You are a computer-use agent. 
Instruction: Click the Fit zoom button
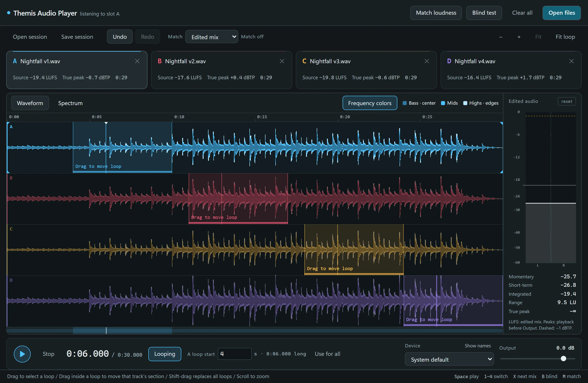pos(538,37)
